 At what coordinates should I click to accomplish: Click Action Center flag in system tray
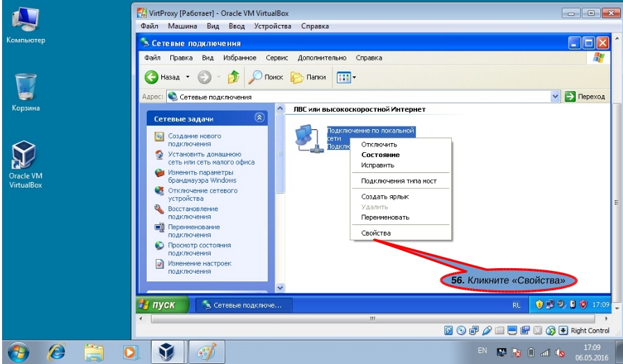[516, 352]
